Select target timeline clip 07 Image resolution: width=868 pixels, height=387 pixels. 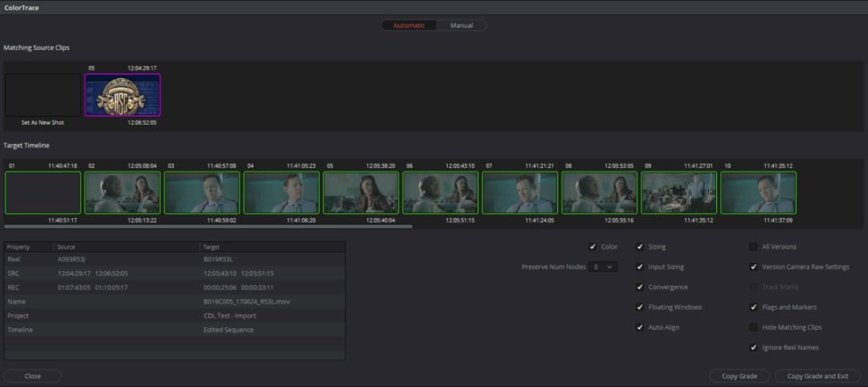(x=520, y=192)
